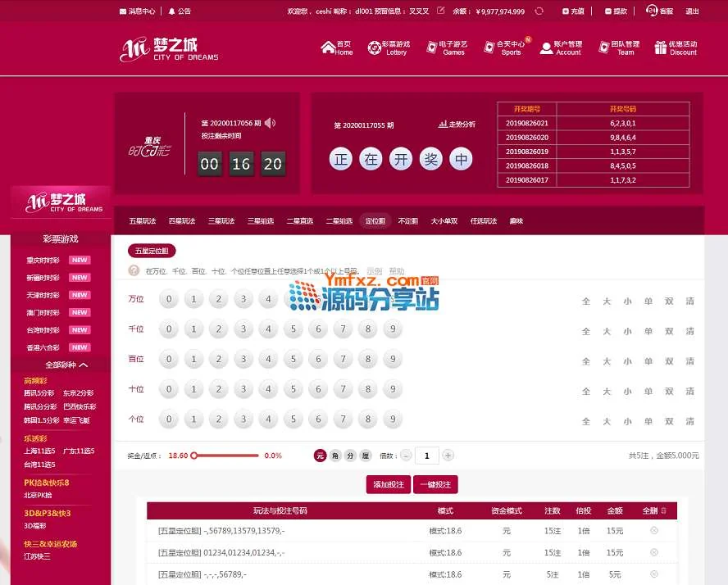Switch to the 五星玩法 play tab
Image resolution: width=728 pixels, height=585 pixels.
pyautogui.click(x=142, y=221)
